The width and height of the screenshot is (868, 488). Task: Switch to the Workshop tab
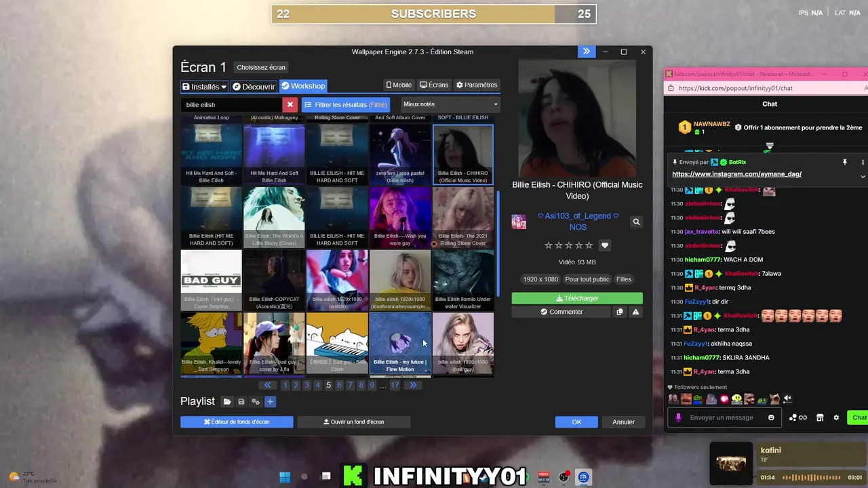(303, 86)
